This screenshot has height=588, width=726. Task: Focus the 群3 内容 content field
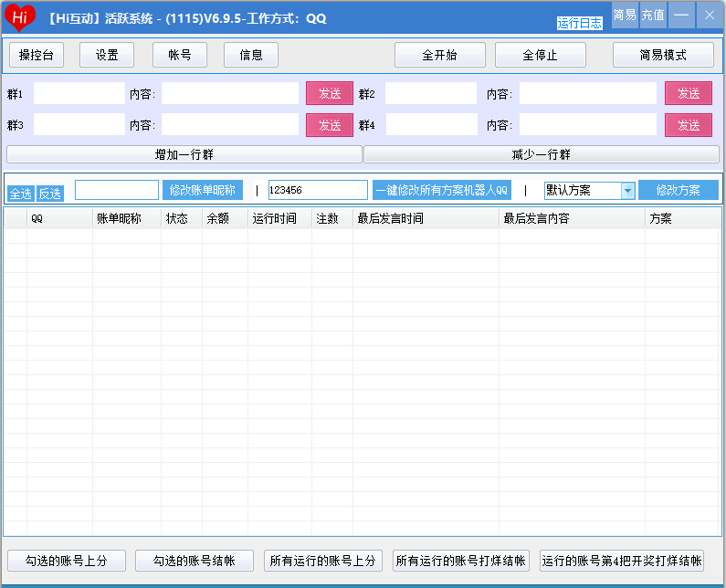[230, 124]
